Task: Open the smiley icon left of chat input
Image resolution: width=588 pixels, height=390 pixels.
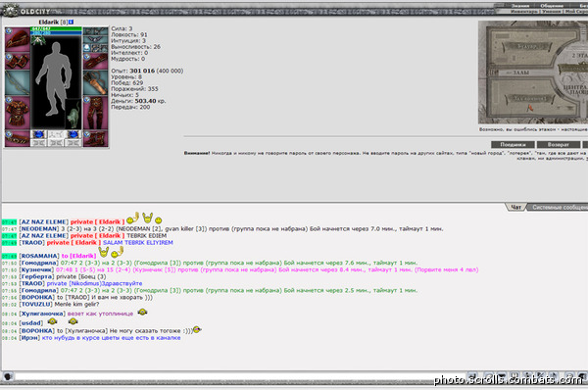Action: click(8, 376)
